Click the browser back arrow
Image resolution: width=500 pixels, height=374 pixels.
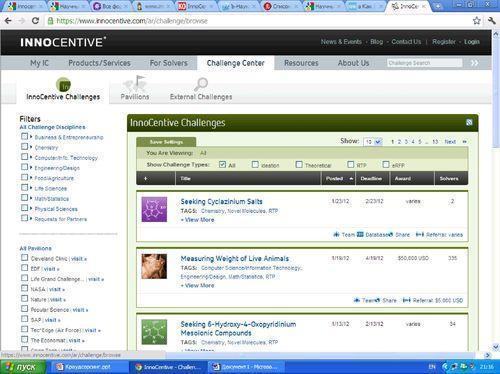[8, 21]
